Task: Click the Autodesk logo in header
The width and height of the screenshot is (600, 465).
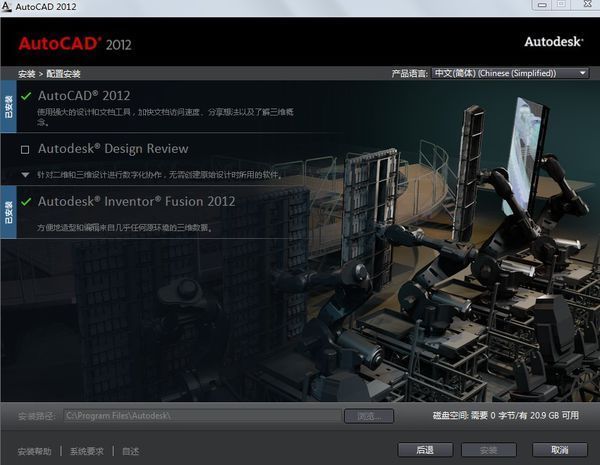Action: (554, 41)
